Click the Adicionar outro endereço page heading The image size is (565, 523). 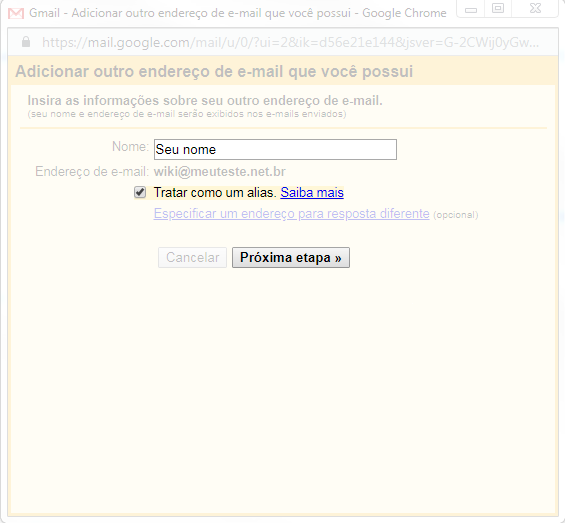coord(214,71)
